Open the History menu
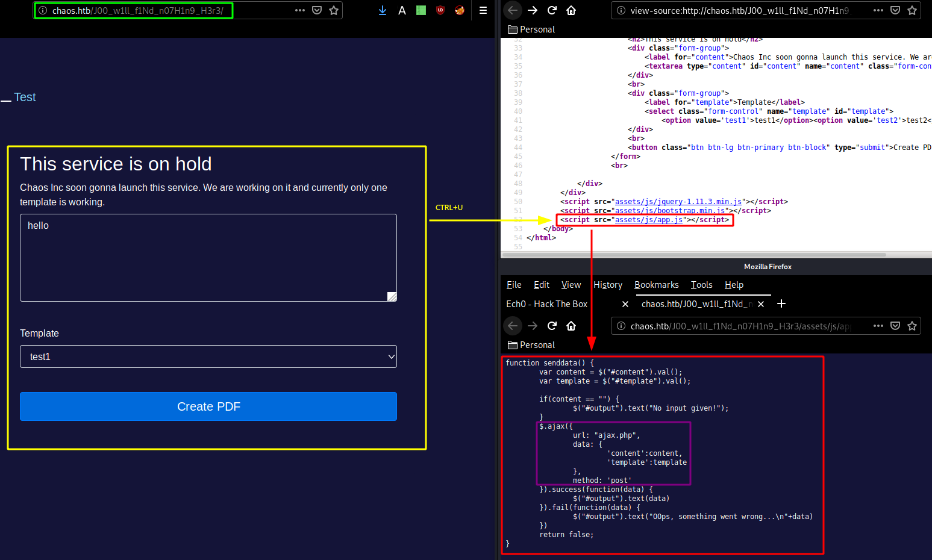Screen dimensions: 932x560 [x=608, y=285]
